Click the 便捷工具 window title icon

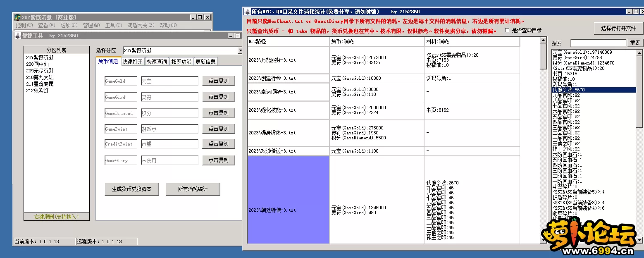point(17,36)
